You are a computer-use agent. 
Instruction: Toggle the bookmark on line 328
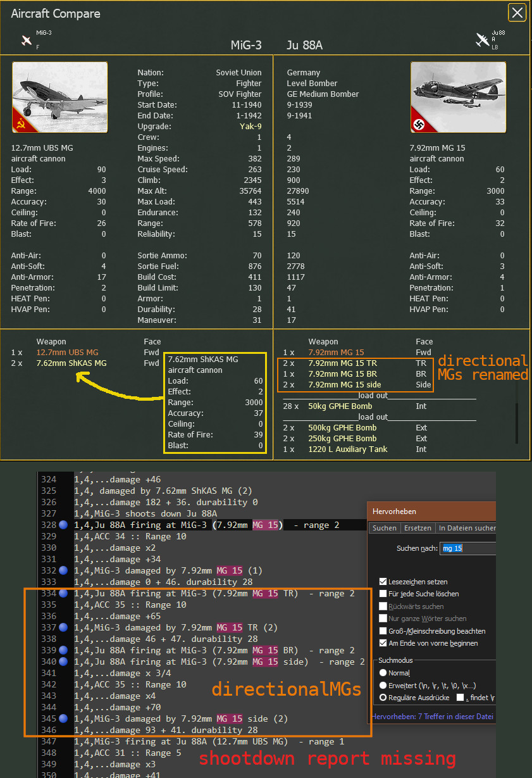point(63,525)
